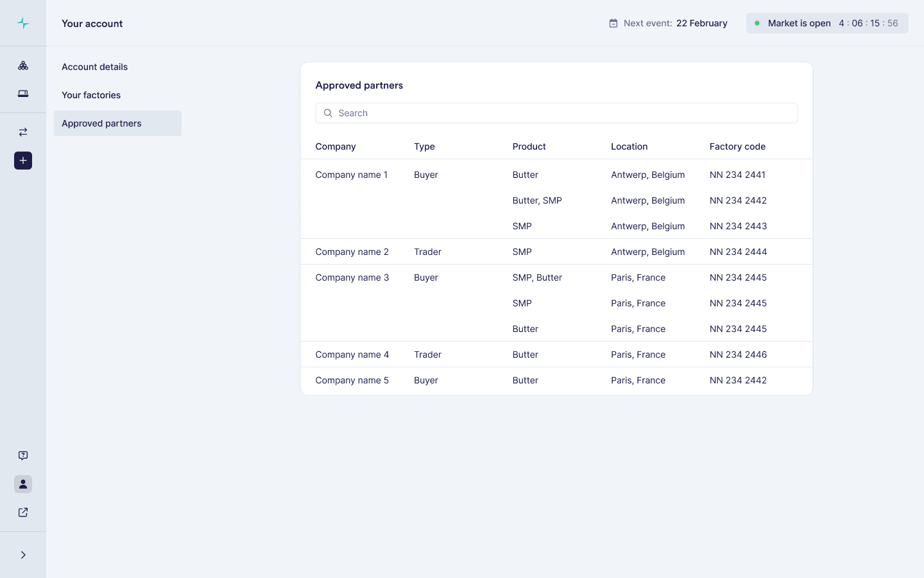Select the Company name 2 row

point(352,252)
